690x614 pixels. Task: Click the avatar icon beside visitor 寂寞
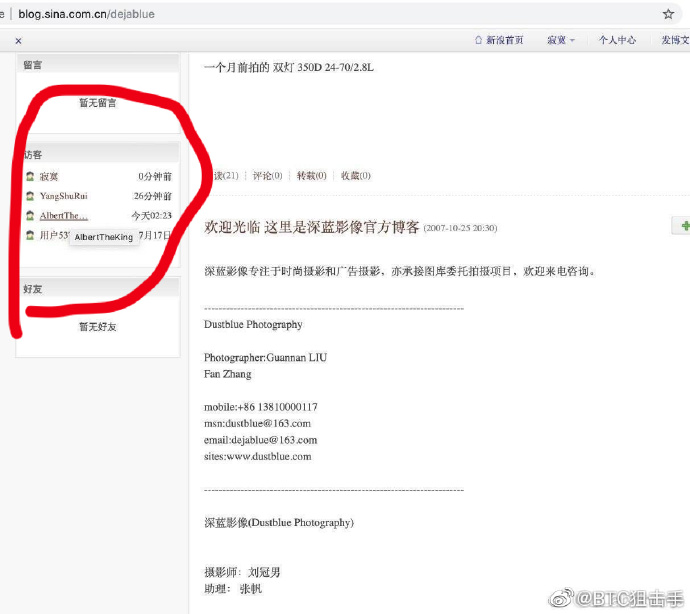point(30,176)
